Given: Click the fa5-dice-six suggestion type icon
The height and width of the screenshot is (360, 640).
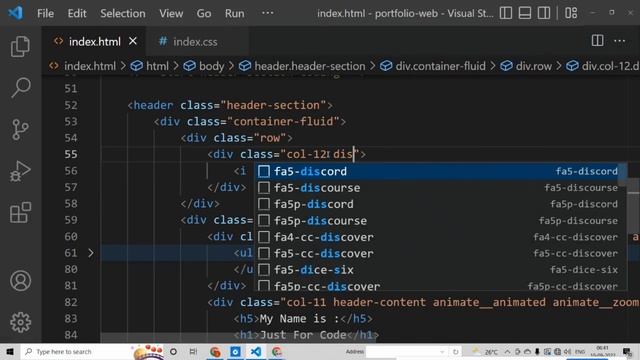Looking at the screenshot, I should pyautogui.click(x=264, y=270).
